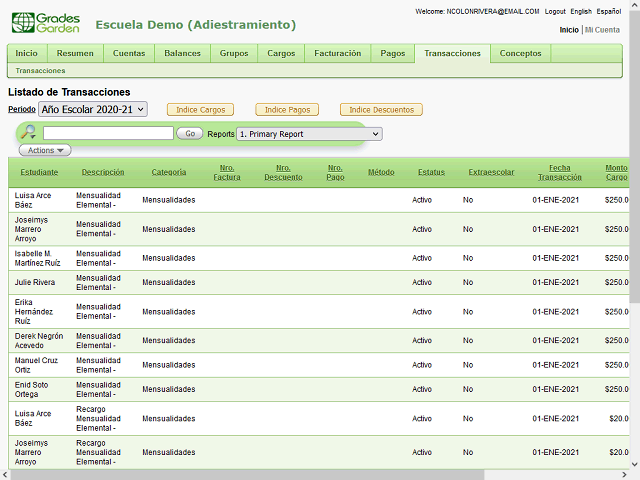This screenshot has height=480, width=640.
Task: Open the Actions dropdown menu
Action: click(x=45, y=150)
